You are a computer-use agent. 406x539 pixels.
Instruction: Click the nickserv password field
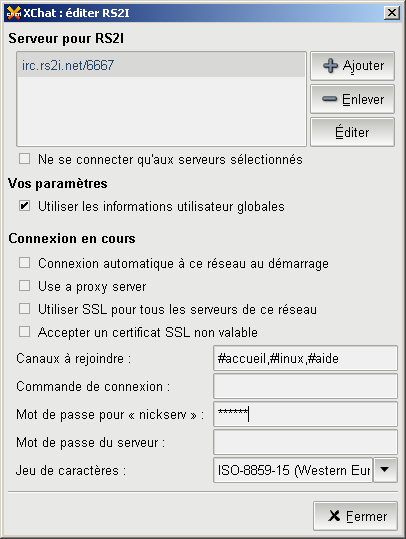[305, 414]
